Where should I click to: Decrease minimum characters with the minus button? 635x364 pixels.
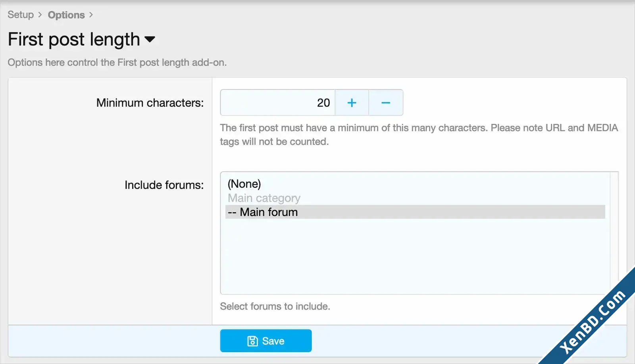(x=386, y=102)
